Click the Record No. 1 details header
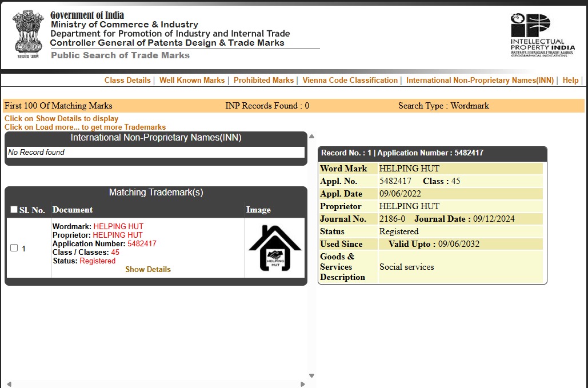This screenshot has width=588, height=388. pos(433,153)
